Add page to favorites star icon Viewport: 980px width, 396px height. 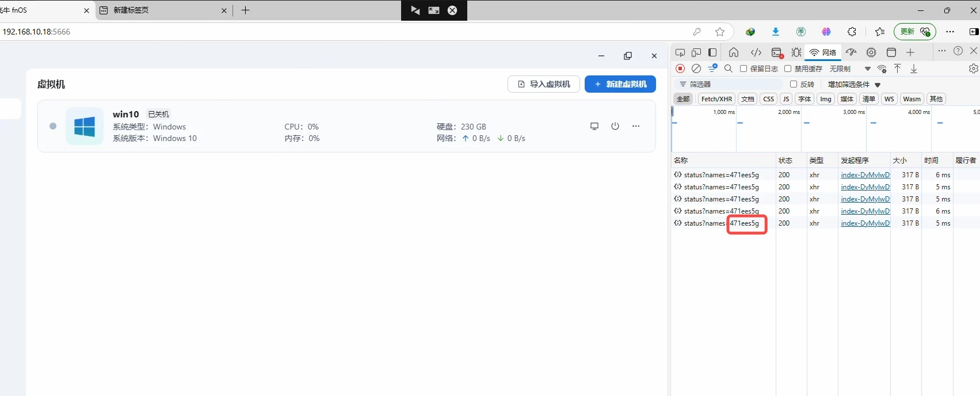tap(720, 32)
